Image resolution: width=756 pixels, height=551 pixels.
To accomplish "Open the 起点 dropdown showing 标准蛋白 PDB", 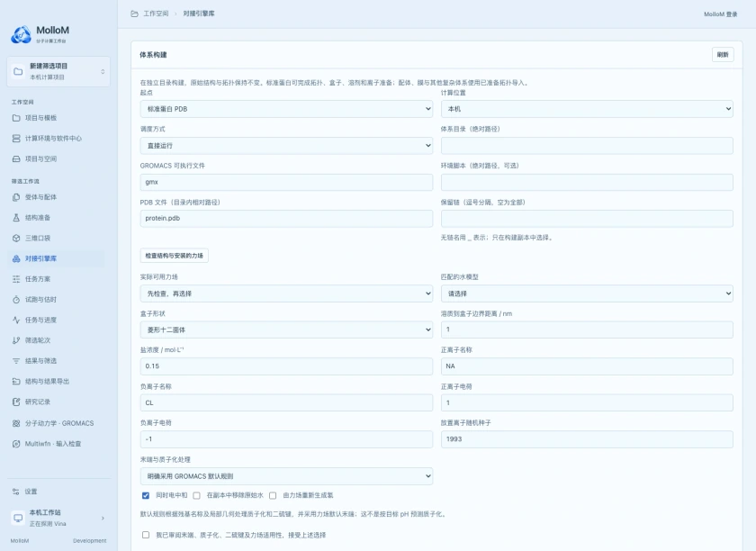I will [286, 109].
